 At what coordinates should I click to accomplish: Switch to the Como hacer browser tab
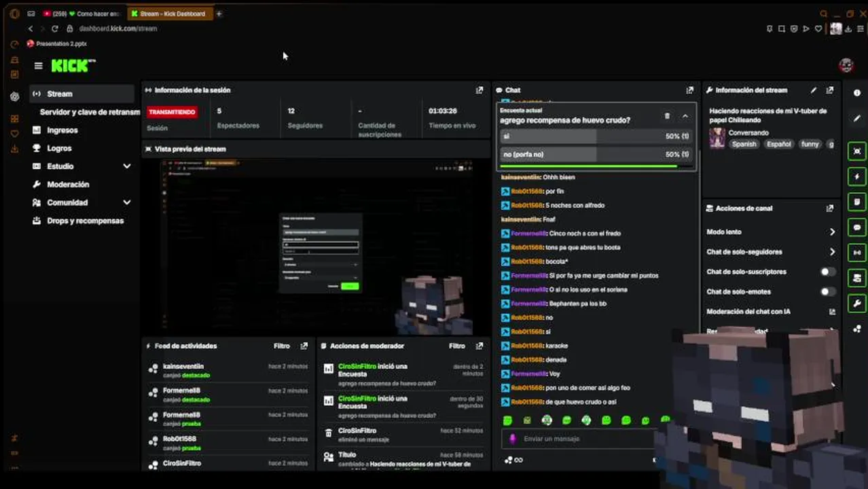(82, 14)
